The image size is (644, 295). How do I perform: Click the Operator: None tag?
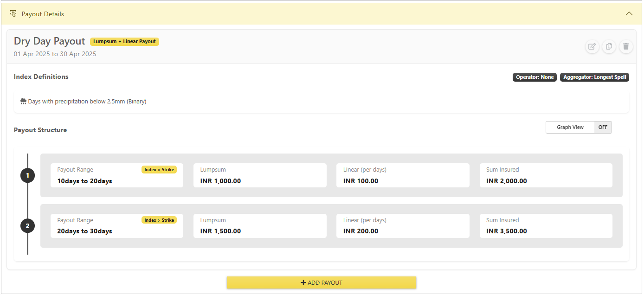click(535, 77)
